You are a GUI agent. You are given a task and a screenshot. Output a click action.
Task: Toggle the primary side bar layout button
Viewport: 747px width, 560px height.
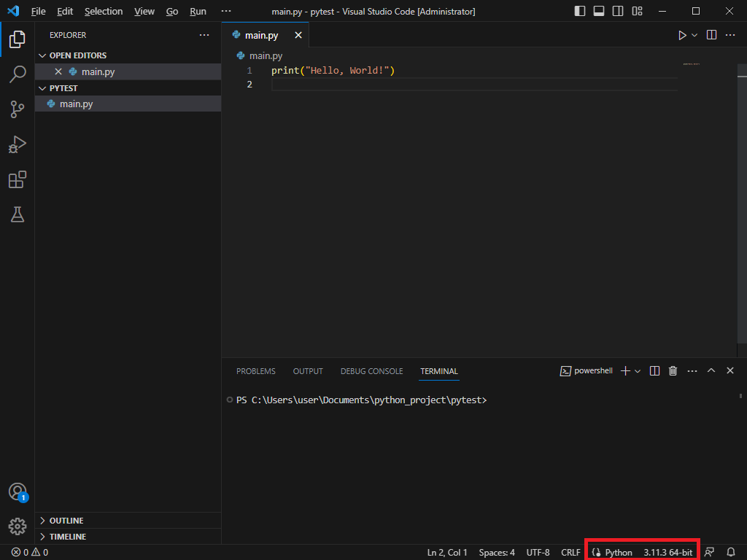coord(580,11)
